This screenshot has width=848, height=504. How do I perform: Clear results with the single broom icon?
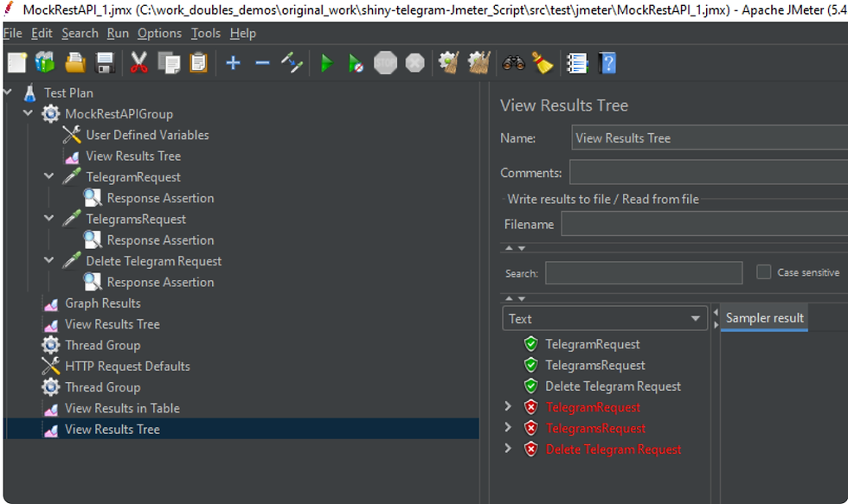pyautogui.click(x=449, y=63)
